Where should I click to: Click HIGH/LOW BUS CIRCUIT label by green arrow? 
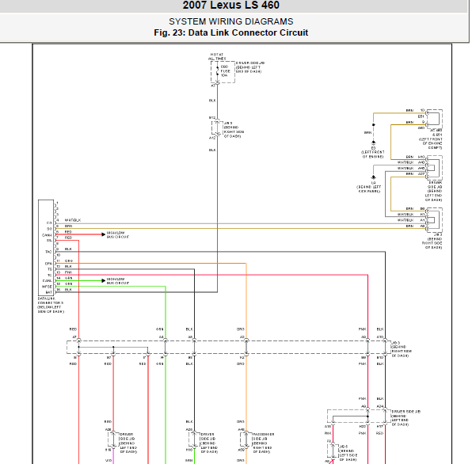pyautogui.click(x=118, y=281)
